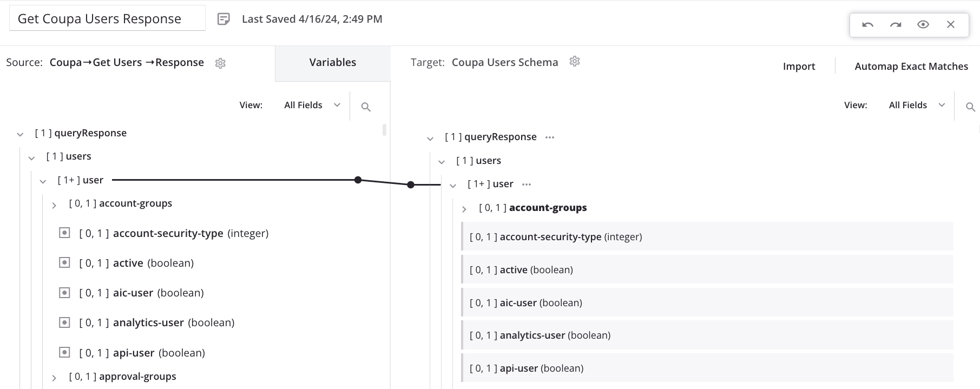Switch to the Variables tab
980x389 pixels.
tap(332, 62)
